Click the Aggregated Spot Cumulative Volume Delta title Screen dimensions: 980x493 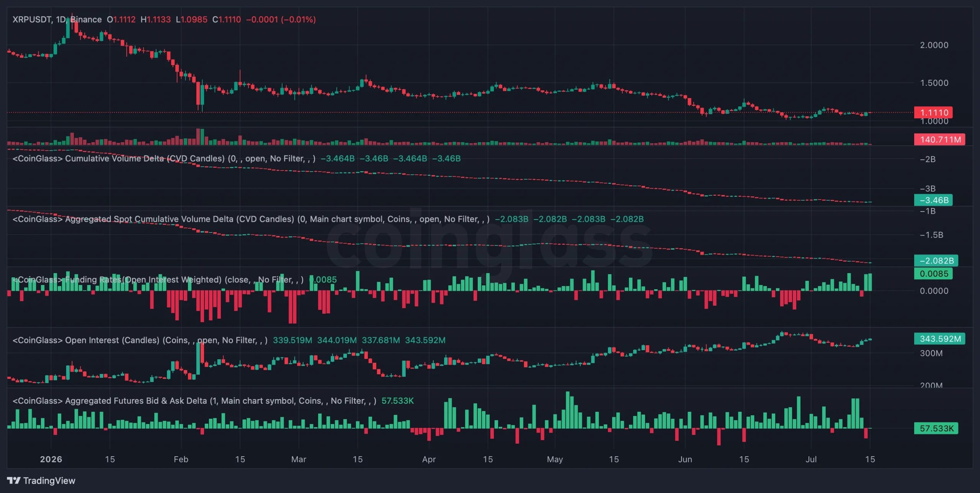tap(251, 219)
